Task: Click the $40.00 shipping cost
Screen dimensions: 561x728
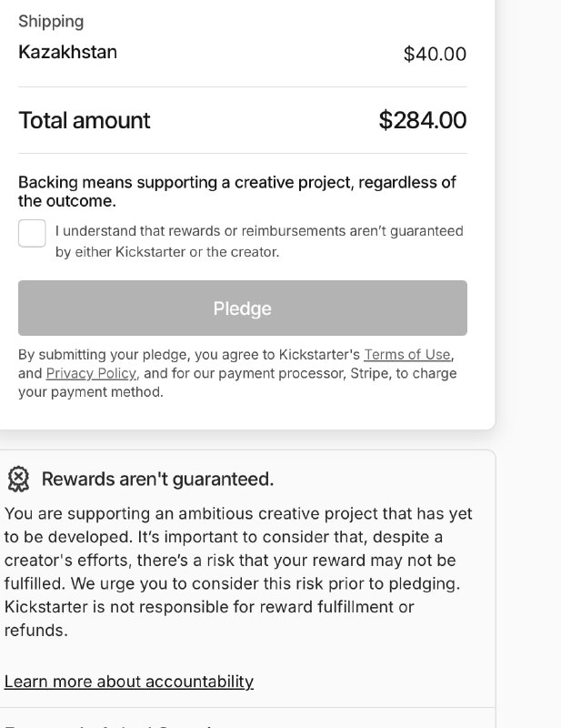Action: coord(435,54)
